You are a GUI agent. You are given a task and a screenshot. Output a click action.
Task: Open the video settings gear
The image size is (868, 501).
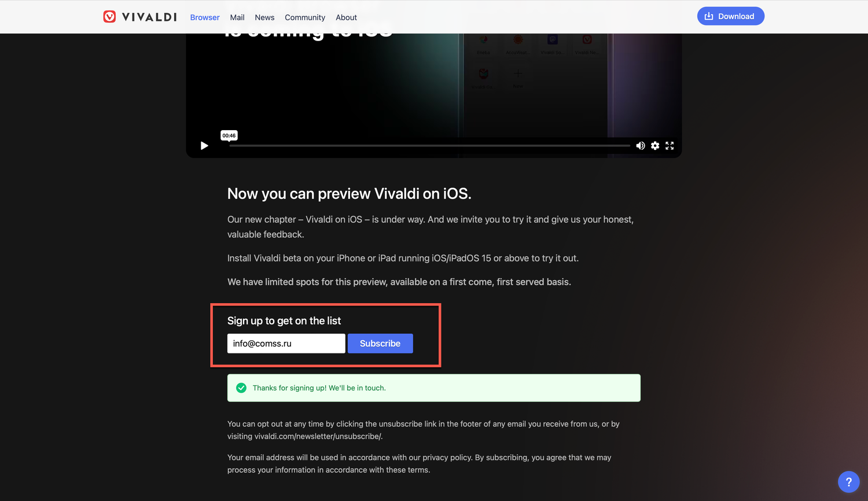coord(655,146)
